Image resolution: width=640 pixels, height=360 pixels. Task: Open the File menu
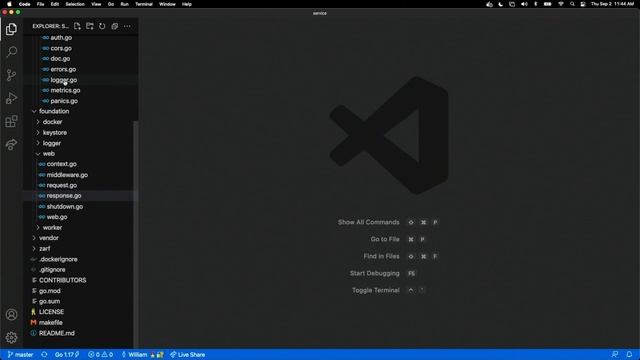click(x=40, y=4)
